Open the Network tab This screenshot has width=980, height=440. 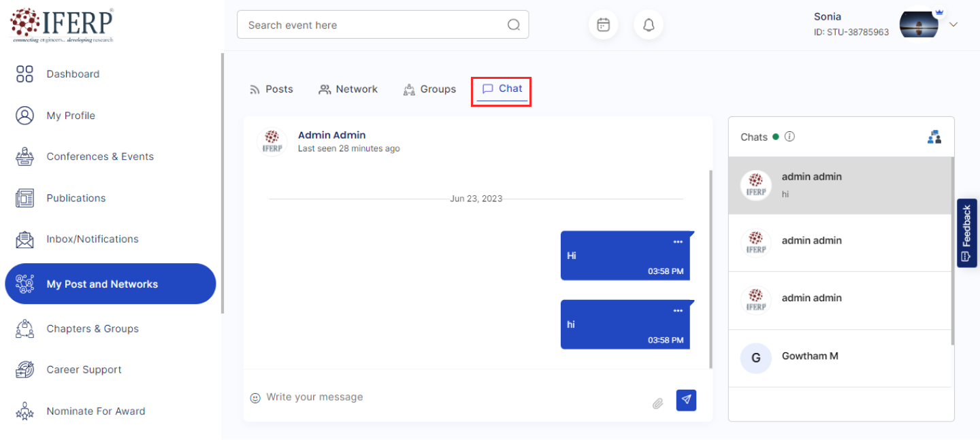pos(348,89)
